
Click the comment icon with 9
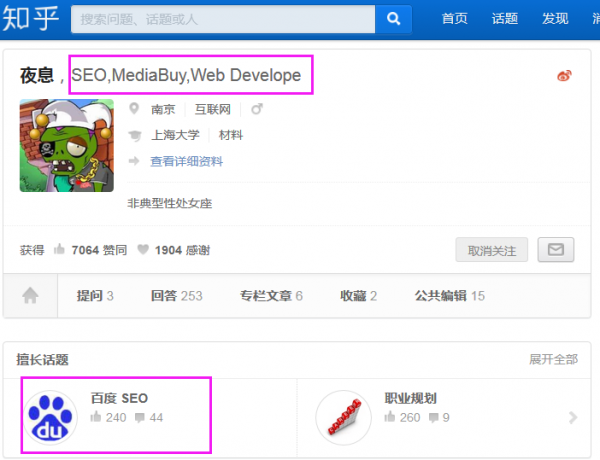coord(434,418)
